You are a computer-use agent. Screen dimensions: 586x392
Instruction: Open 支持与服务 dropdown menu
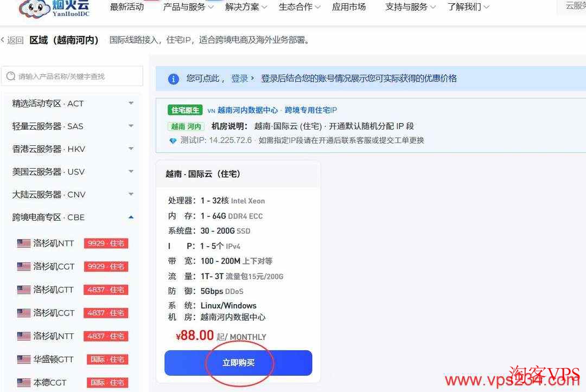pyautogui.click(x=410, y=7)
